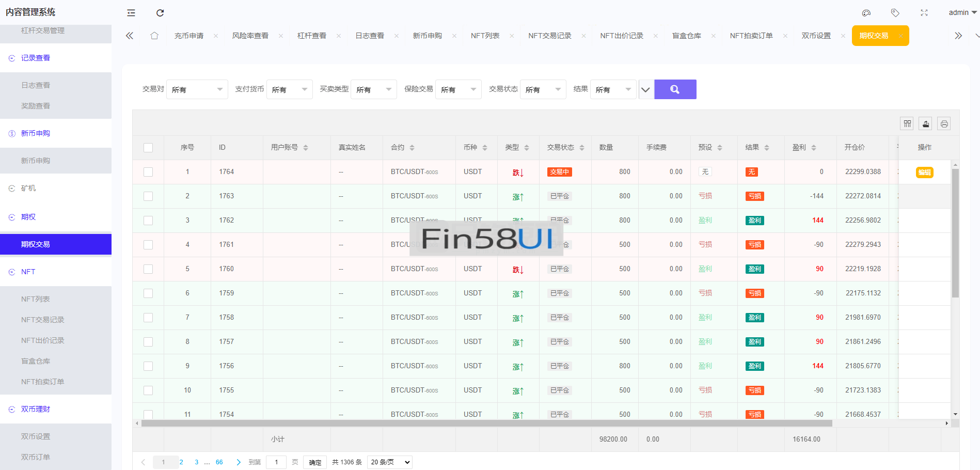Toggle the select-all header checkbox
Image resolution: width=980 pixels, height=470 pixels.
coord(148,148)
